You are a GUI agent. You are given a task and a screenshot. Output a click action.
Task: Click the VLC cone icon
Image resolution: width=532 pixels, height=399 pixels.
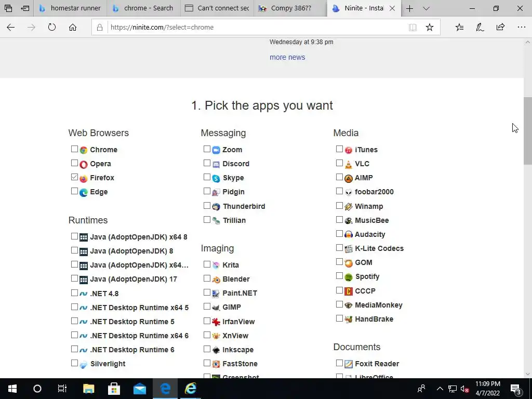point(349,164)
